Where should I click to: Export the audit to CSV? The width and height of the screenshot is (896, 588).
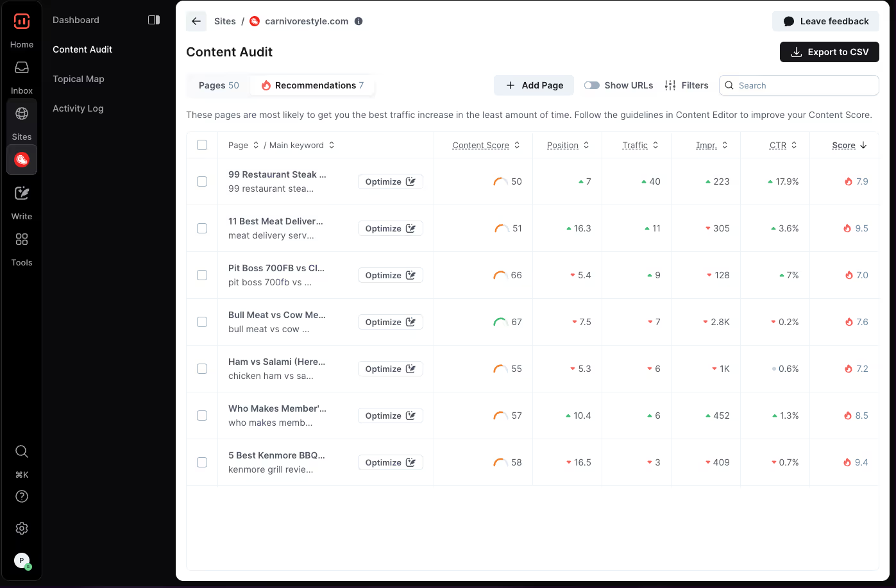[829, 52]
